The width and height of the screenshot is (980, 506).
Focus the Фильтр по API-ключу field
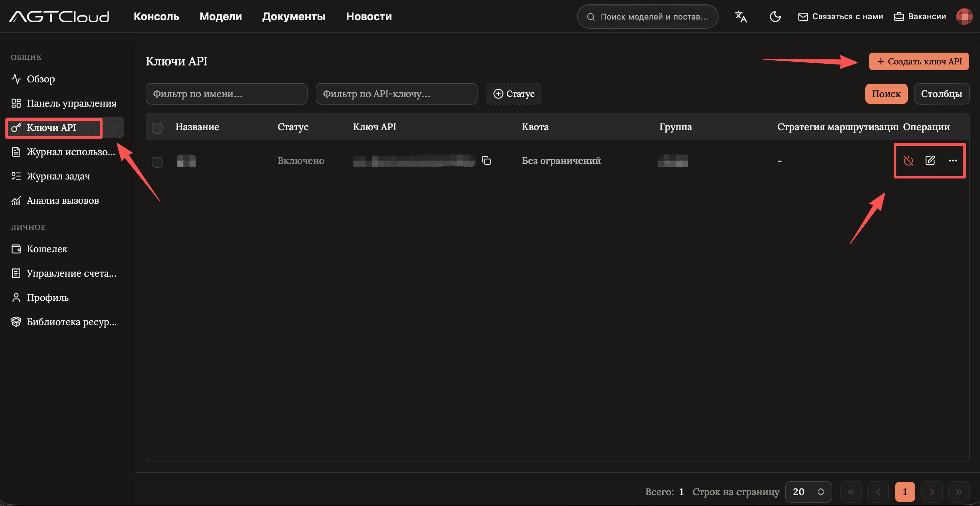pyautogui.click(x=396, y=93)
